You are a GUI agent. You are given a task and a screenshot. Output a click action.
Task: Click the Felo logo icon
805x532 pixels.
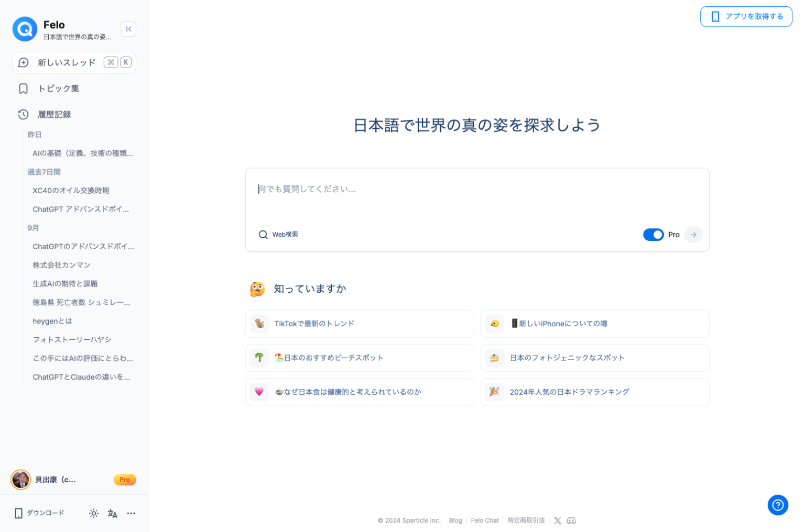(x=25, y=29)
